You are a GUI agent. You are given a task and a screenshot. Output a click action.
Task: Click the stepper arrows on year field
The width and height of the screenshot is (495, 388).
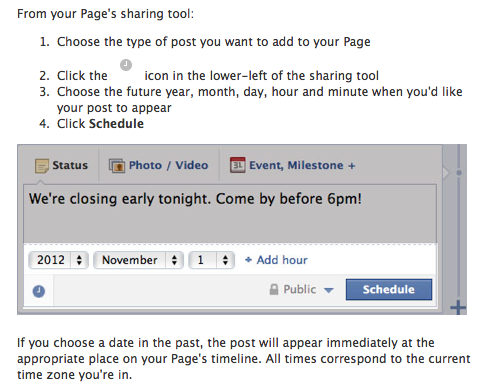coord(79,260)
